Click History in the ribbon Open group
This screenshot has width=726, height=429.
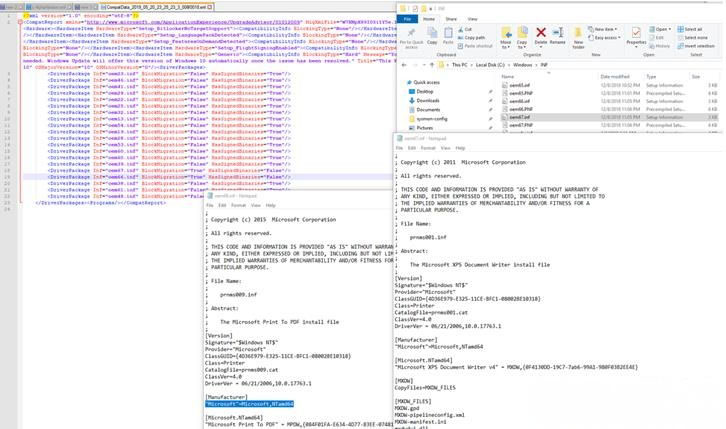(660, 46)
